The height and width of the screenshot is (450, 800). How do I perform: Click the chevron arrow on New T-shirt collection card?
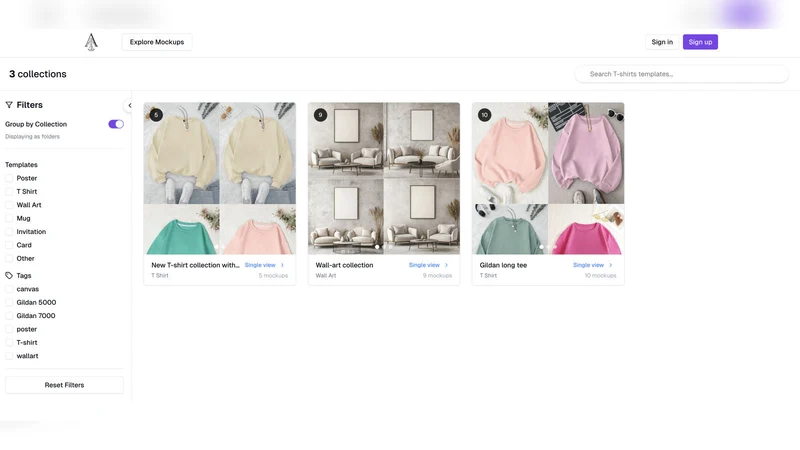point(282,265)
